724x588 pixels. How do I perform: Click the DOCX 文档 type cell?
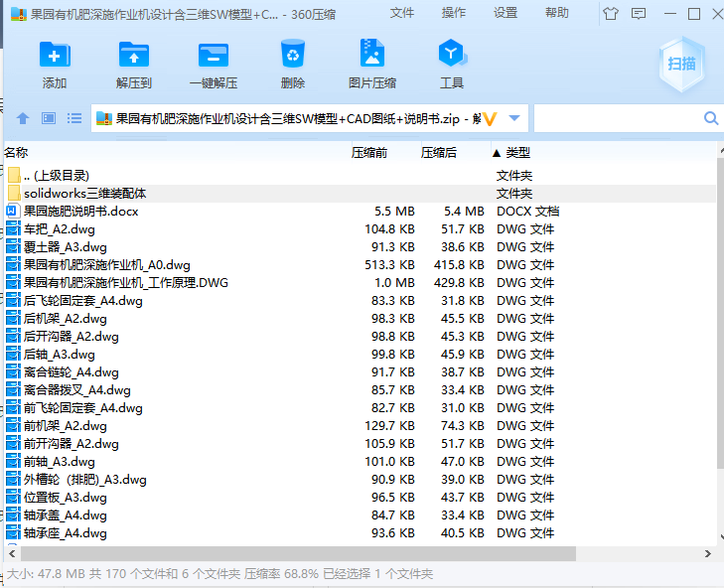click(527, 212)
